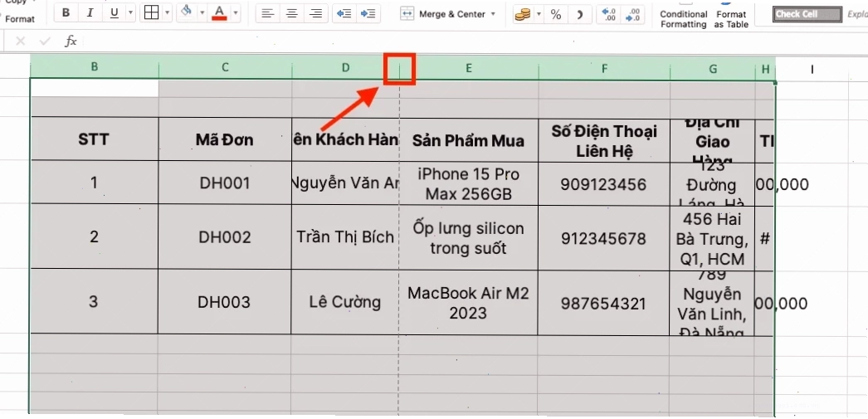Select cell Trần Thị Bích
The width and height of the screenshot is (868, 419).
[x=345, y=237]
